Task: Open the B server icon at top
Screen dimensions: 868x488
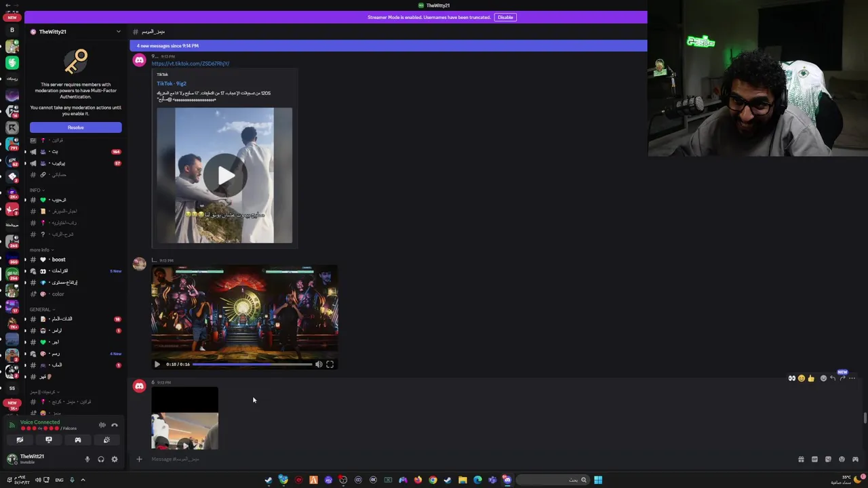Action: [12, 30]
